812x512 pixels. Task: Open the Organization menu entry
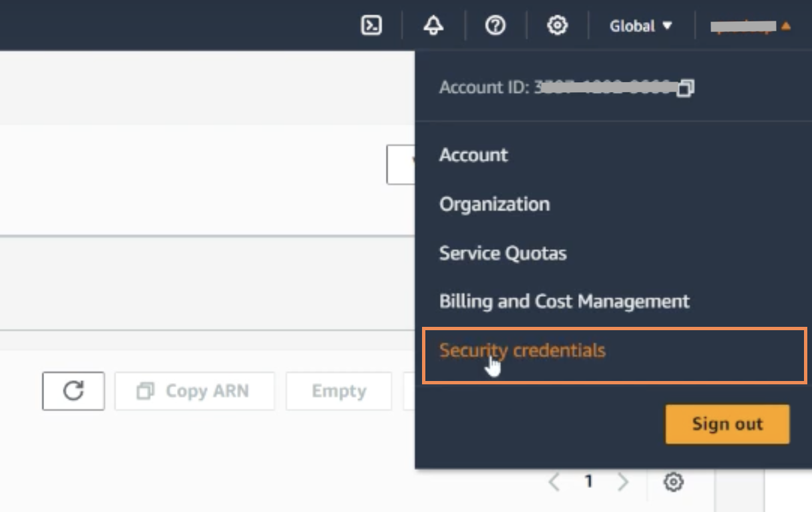click(x=494, y=204)
